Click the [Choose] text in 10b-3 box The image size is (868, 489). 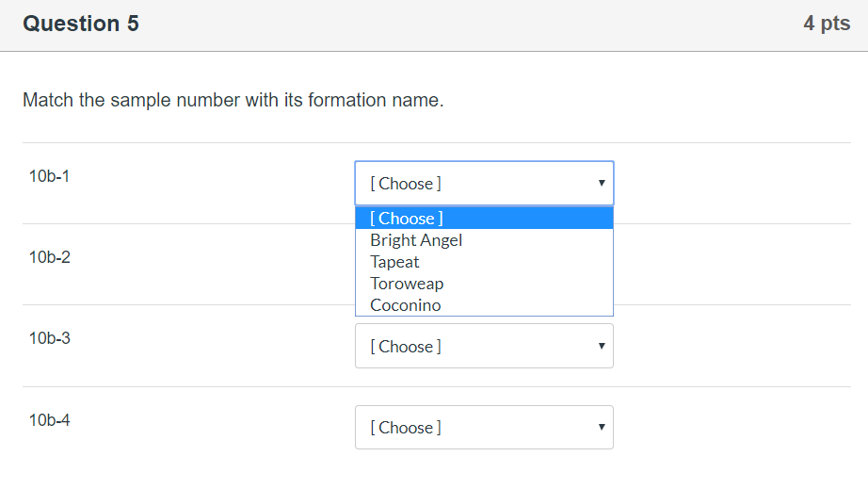pos(406,347)
